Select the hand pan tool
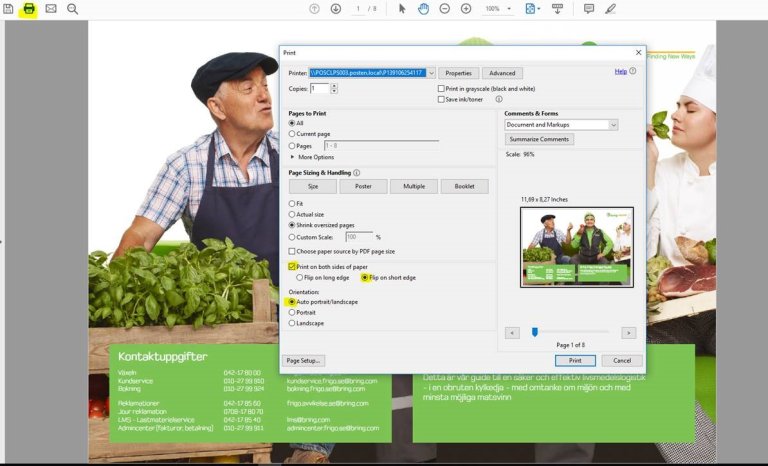 pyautogui.click(x=423, y=8)
